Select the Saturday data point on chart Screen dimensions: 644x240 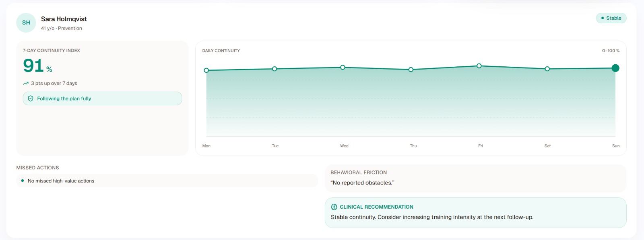point(547,69)
